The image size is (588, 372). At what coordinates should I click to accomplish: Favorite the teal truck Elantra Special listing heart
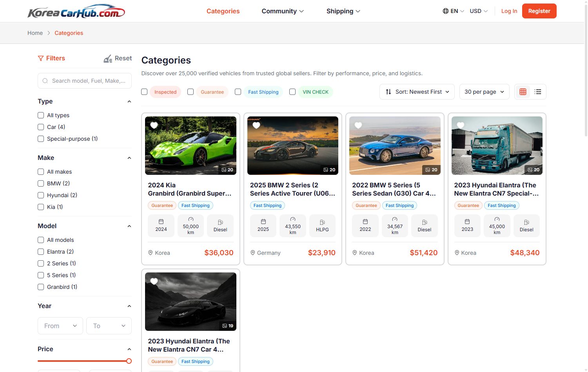click(461, 125)
